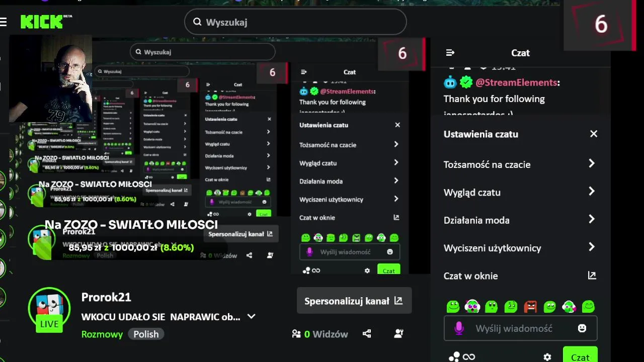Pop out chat via the Czat w oknie icon
This screenshot has width=644, height=362.
click(x=592, y=276)
